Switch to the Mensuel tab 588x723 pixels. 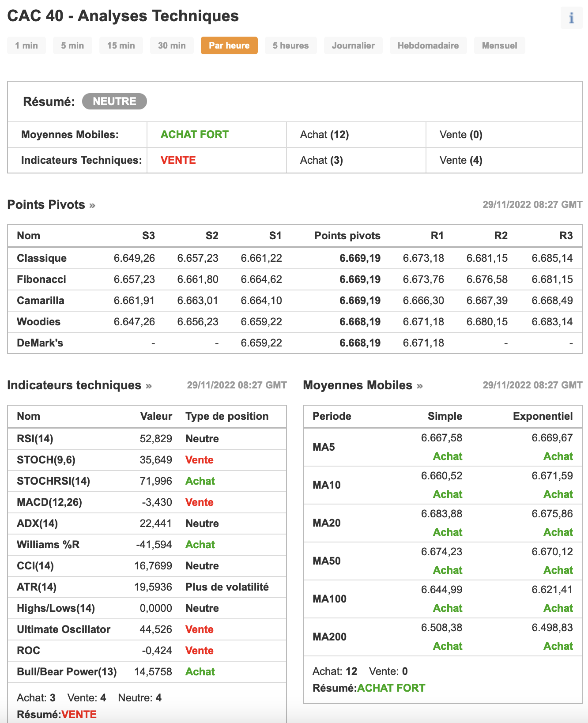[x=499, y=45]
